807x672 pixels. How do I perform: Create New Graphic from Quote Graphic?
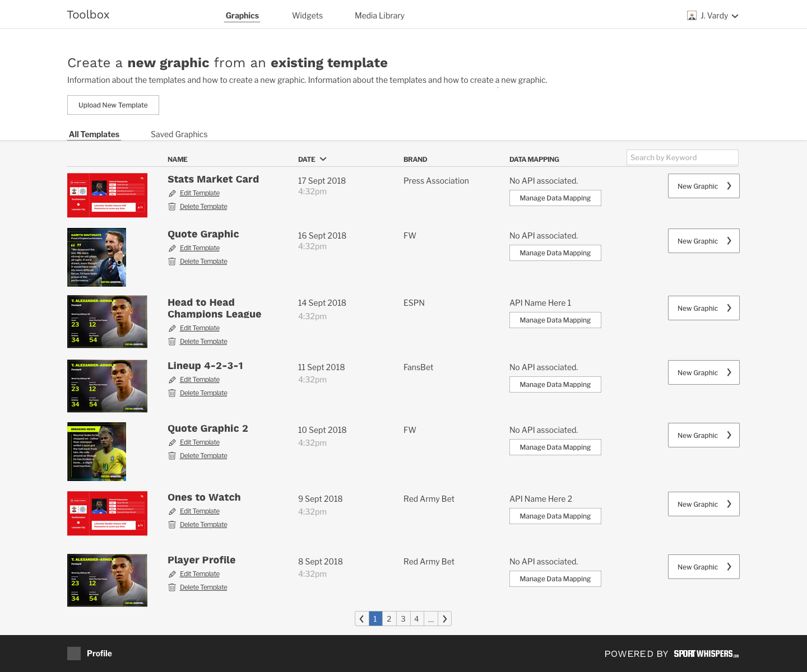(x=704, y=241)
